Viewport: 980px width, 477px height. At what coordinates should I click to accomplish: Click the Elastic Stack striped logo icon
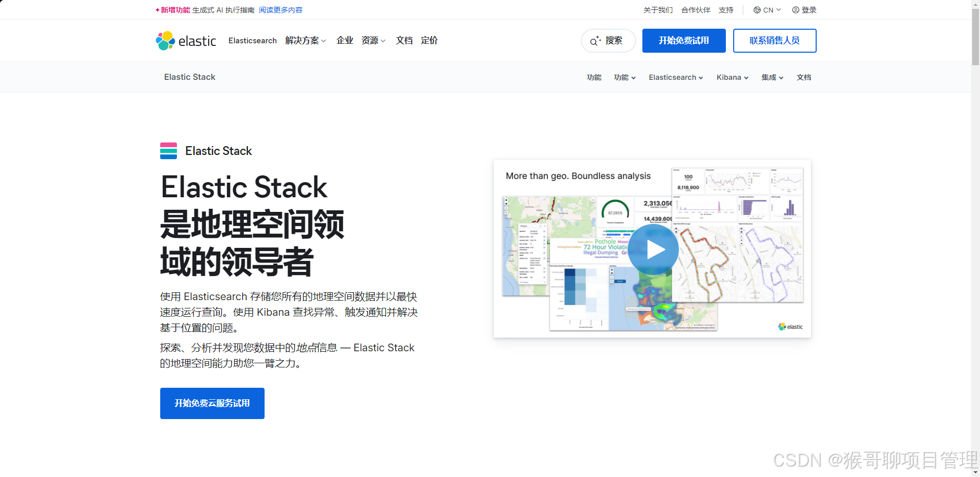169,151
